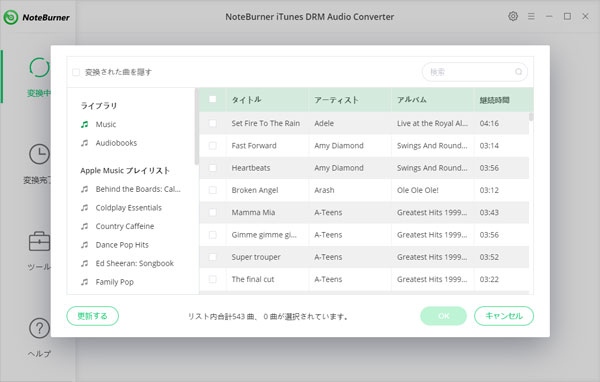Click the magnifier icon in the search box
This screenshot has height=382, width=600.
(x=518, y=72)
